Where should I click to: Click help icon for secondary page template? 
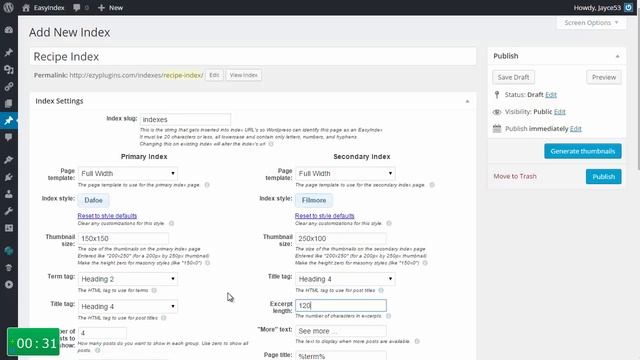[432, 185]
